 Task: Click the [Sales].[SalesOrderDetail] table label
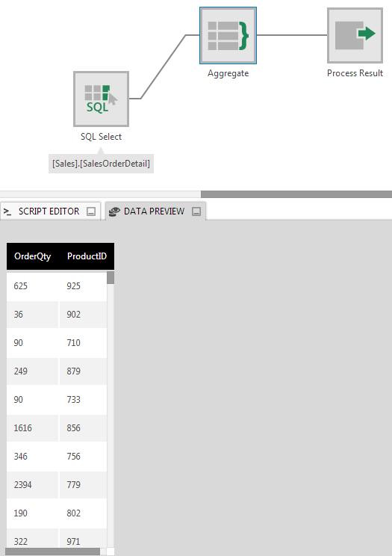coord(101,164)
